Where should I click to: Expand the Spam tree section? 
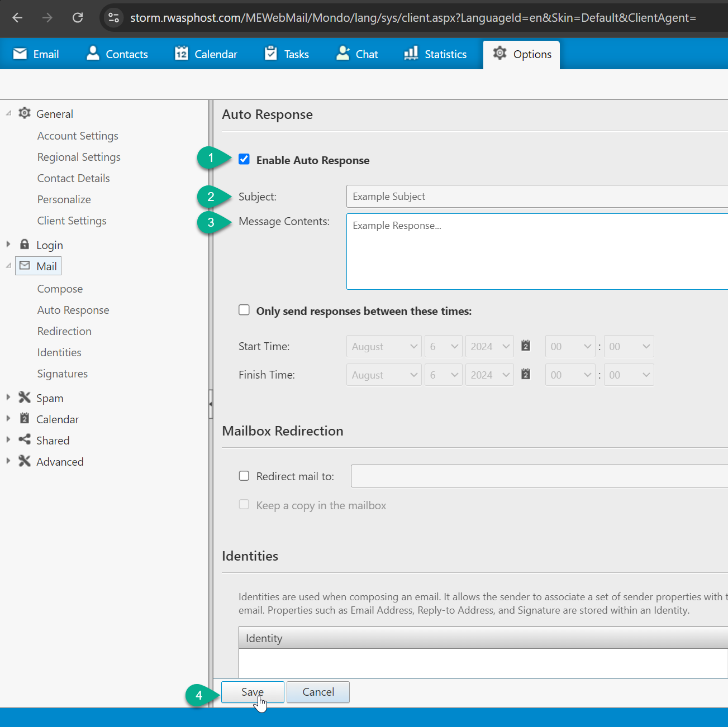point(8,398)
